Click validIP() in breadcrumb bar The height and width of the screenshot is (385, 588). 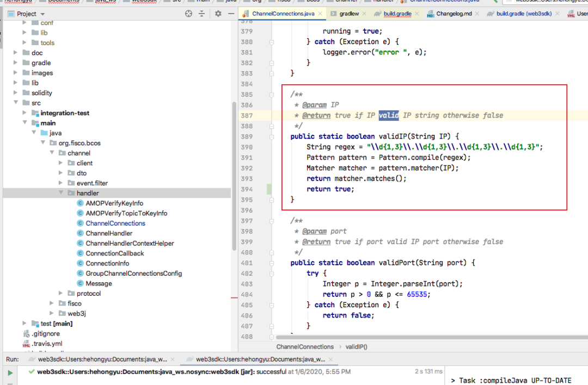[x=356, y=347]
